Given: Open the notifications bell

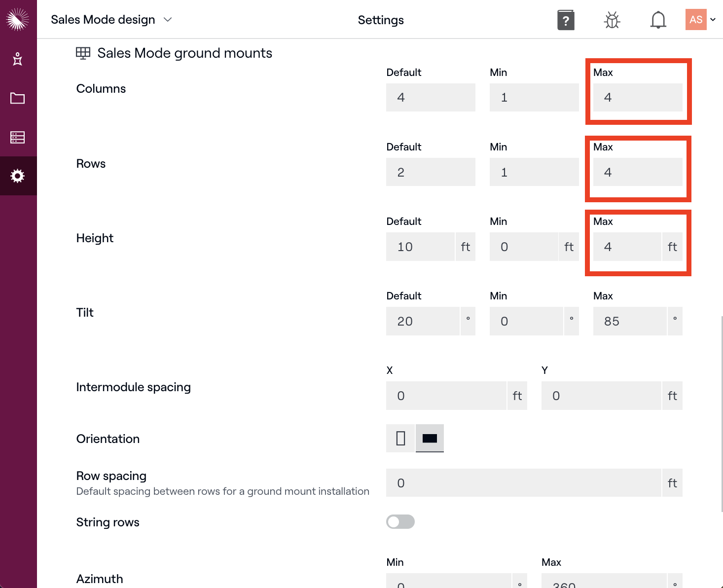Looking at the screenshot, I should [658, 20].
